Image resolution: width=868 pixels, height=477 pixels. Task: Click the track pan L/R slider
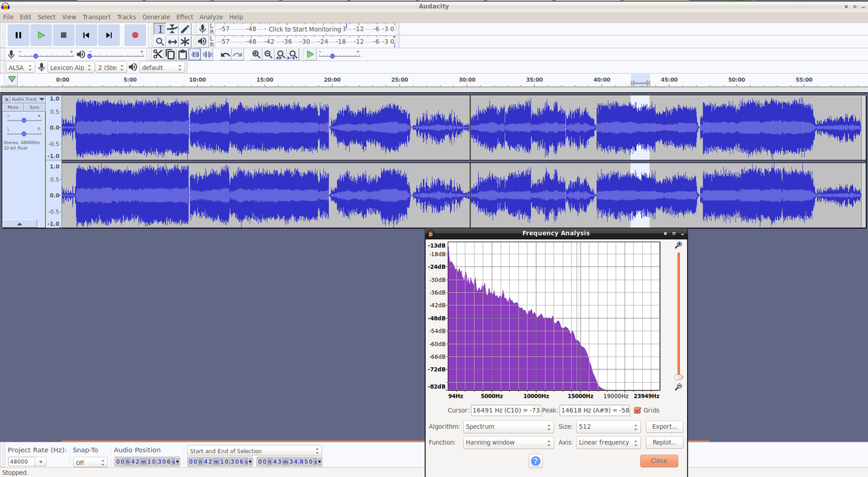24,132
